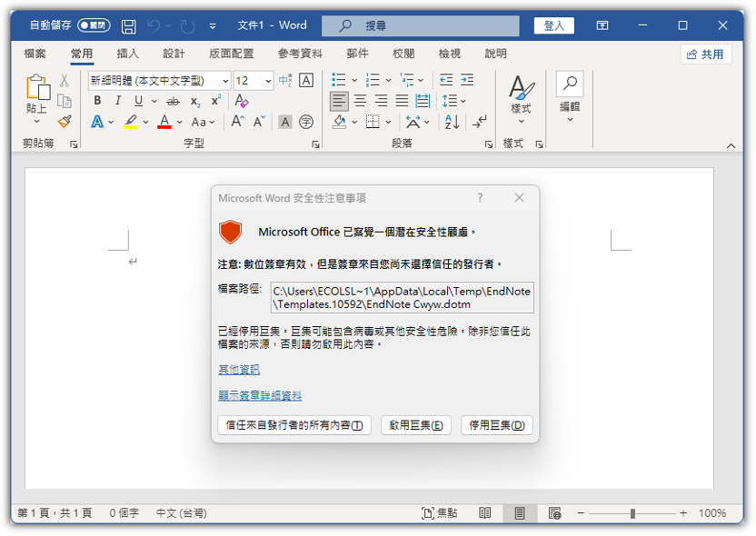Click the Enclose Characters icon

click(x=306, y=122)
